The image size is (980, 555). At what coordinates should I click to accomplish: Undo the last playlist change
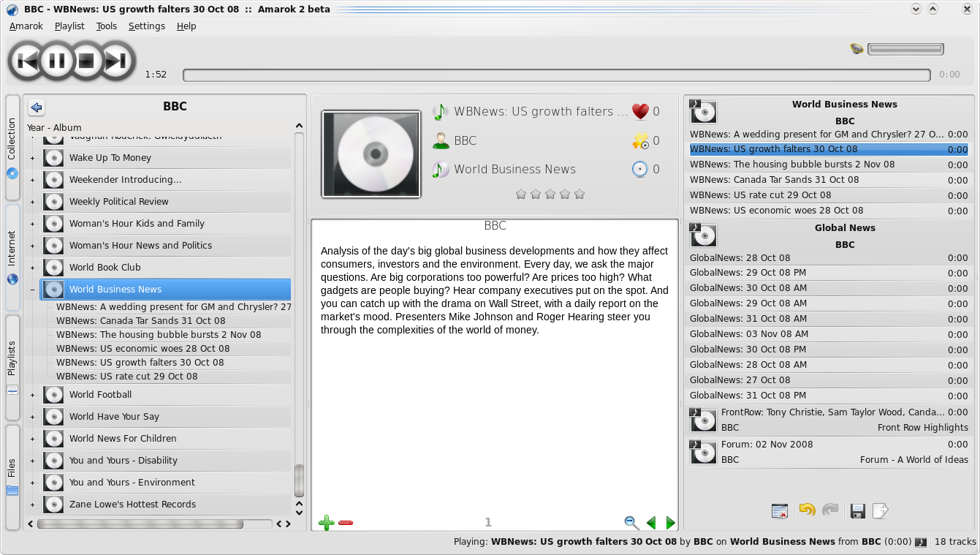click(x=807, y=510)
